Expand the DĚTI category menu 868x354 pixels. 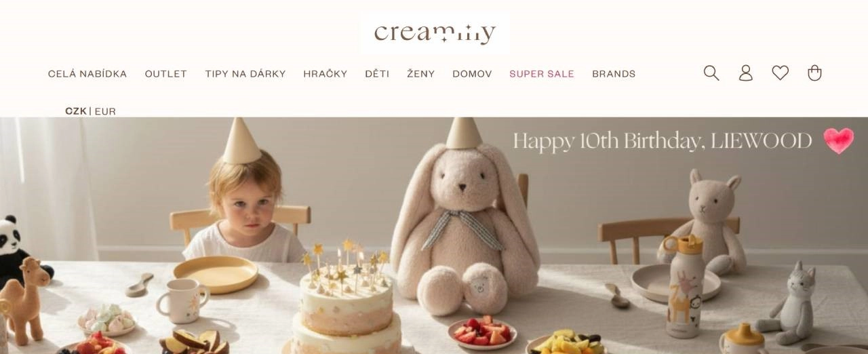[377, 74]
